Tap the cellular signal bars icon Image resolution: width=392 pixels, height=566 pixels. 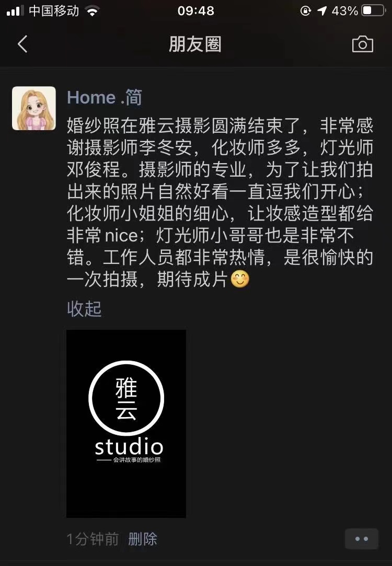(15, 10)
